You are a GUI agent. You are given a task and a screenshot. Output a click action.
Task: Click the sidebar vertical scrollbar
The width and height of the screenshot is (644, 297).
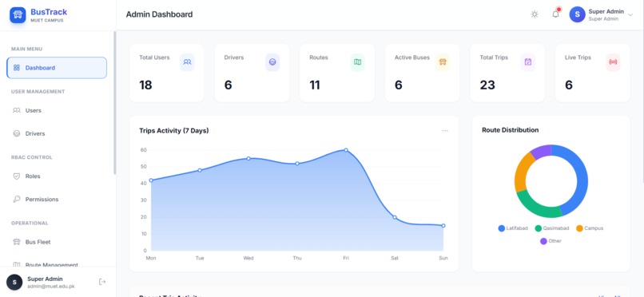pyautogui.click(x=114, y=103)
